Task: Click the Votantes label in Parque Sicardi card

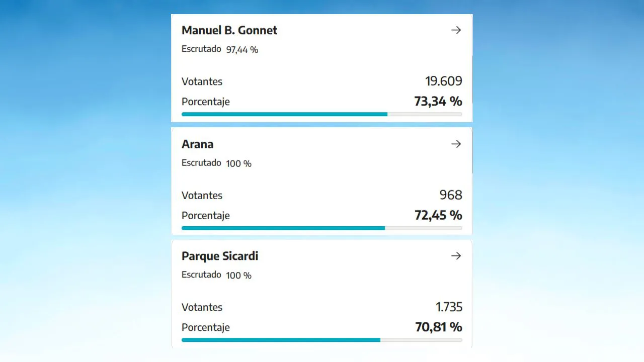Action: 202,307
